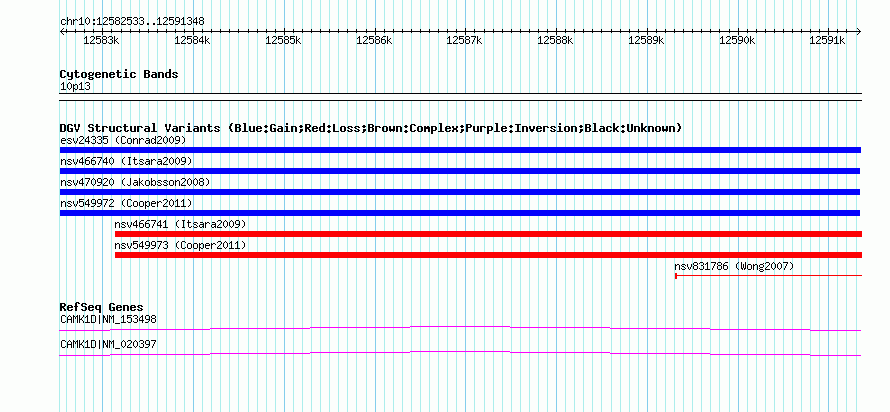Select the blue nsv549972 gain bar
Image resolution: width=890 pixels, height=412 pixels.
460,213
